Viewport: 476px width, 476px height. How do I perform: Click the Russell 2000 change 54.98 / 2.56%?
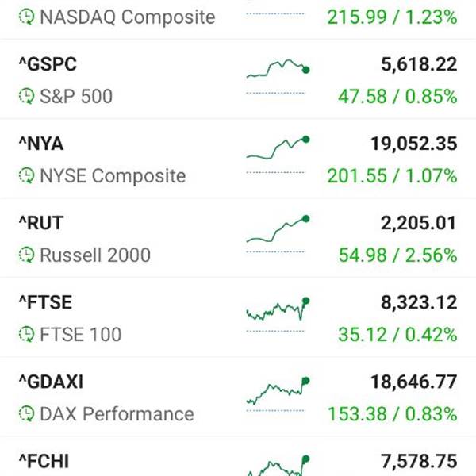tap(397, 255)
